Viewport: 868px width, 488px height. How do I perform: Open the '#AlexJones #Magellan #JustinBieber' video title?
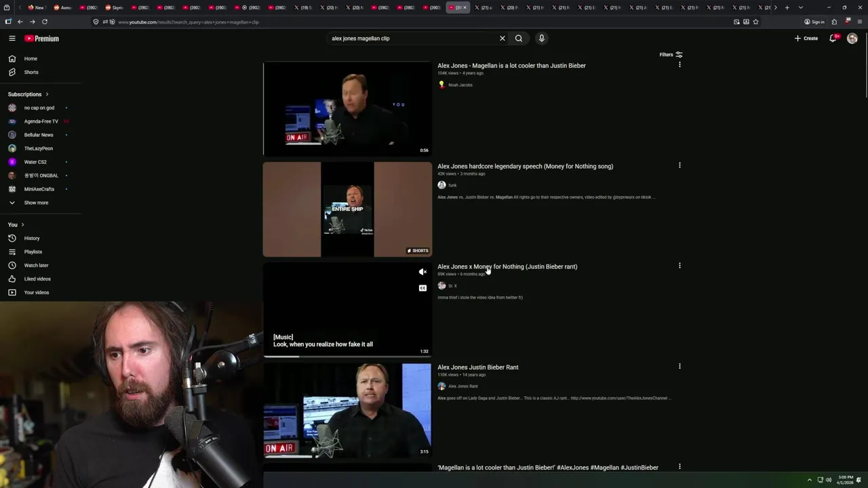point(548,468)
